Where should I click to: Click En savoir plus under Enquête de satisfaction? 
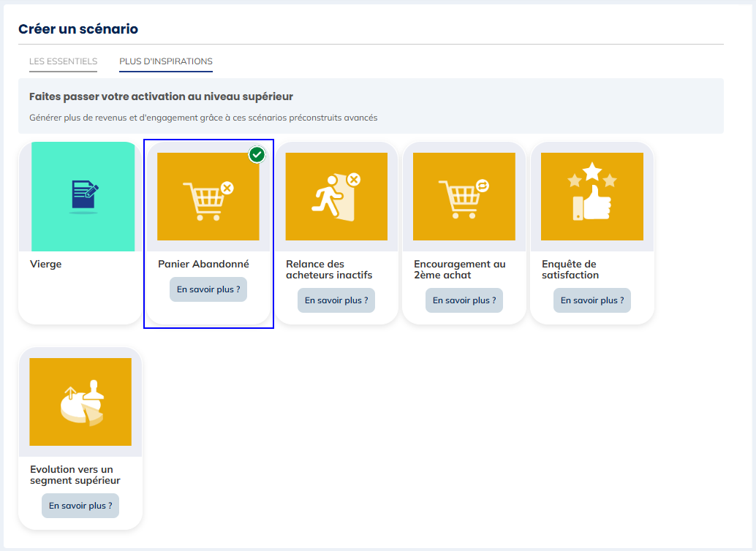coord(592,300)
